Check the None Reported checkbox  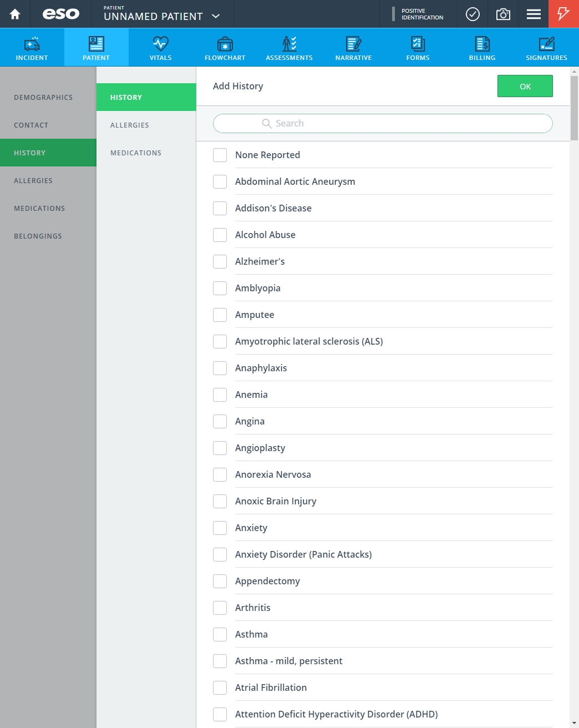click(220, 155)
